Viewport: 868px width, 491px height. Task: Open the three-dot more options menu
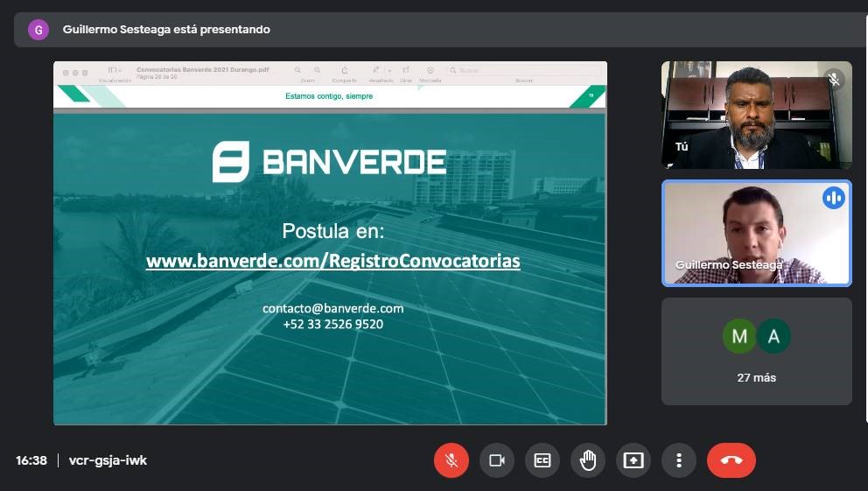(x=679, y=460)
